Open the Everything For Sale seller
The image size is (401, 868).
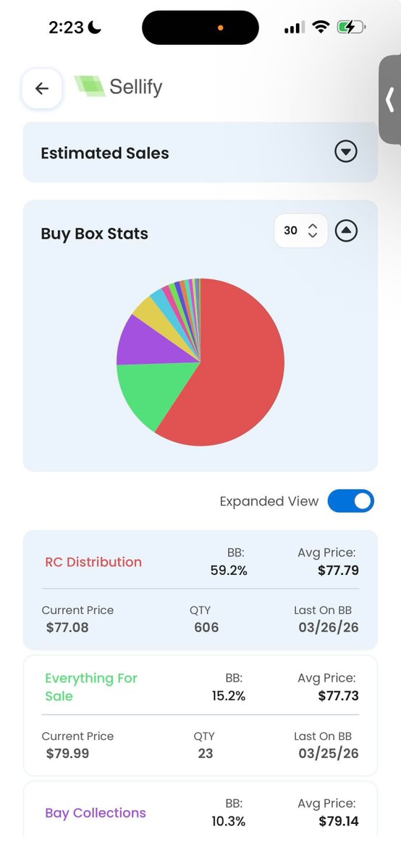pyautogui.click(x=91, y=687)
